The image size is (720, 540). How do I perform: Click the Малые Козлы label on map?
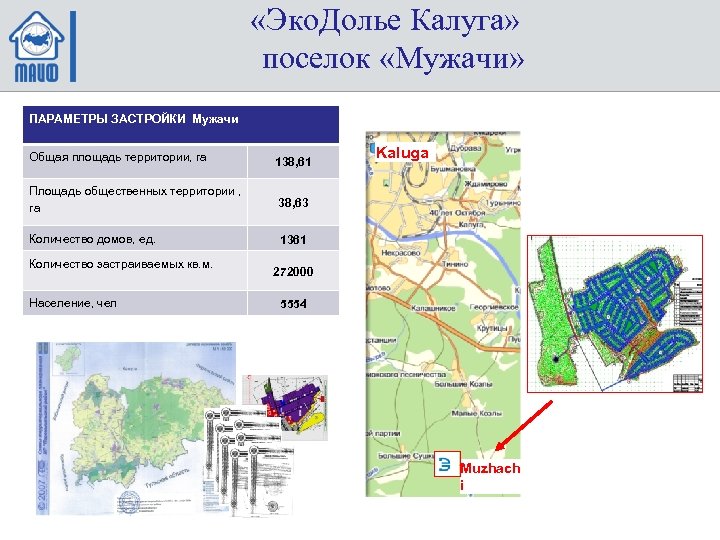(x=476, y=413)
